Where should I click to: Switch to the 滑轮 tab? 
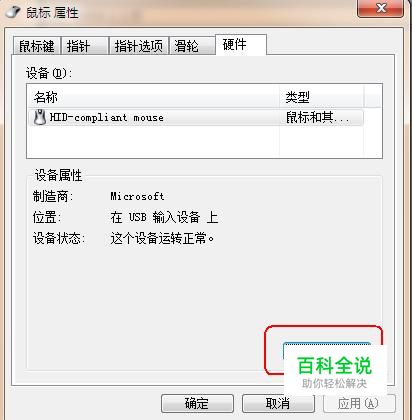tap(192, 46)
